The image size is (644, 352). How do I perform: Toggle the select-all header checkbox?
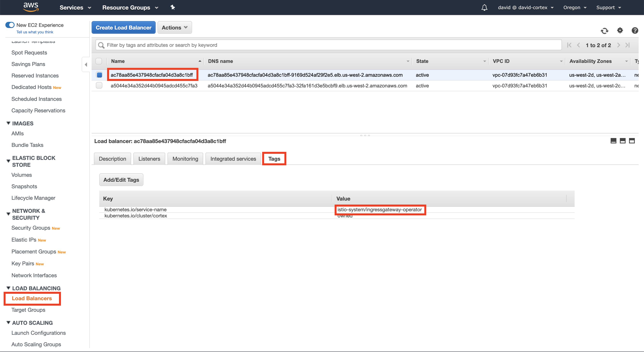(99, 61)
